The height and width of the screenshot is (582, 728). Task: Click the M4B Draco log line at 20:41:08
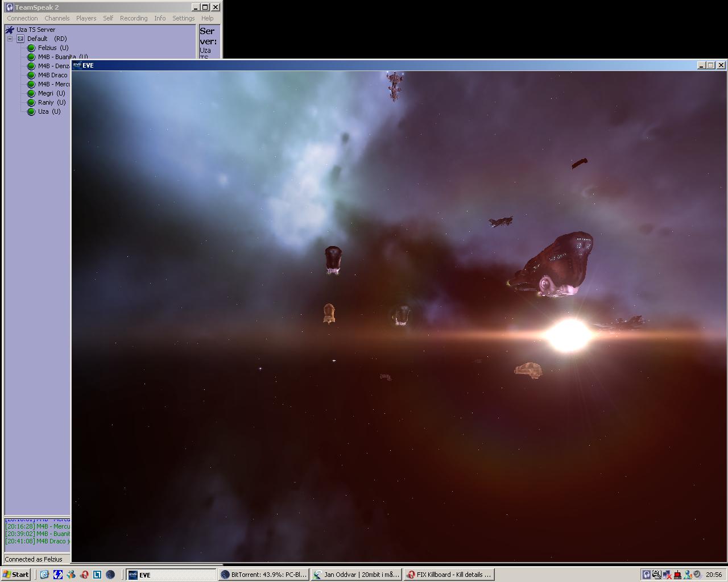coord(38,541)
